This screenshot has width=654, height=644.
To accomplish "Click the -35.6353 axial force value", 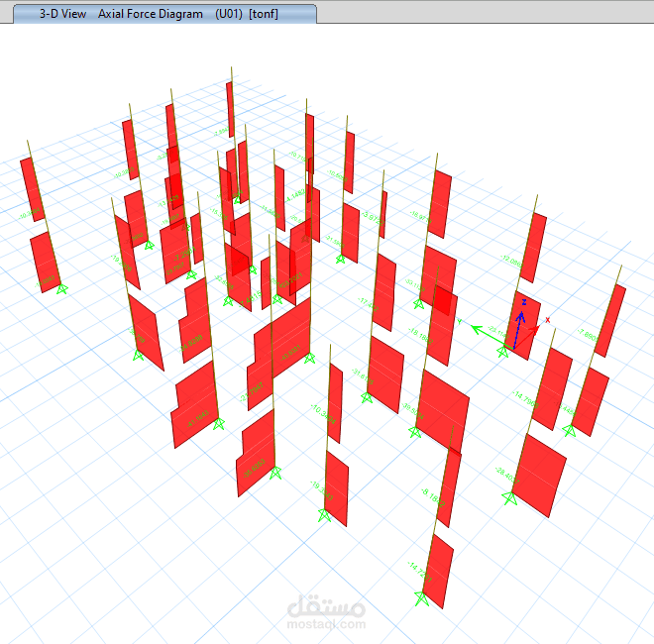I will 254,469.
